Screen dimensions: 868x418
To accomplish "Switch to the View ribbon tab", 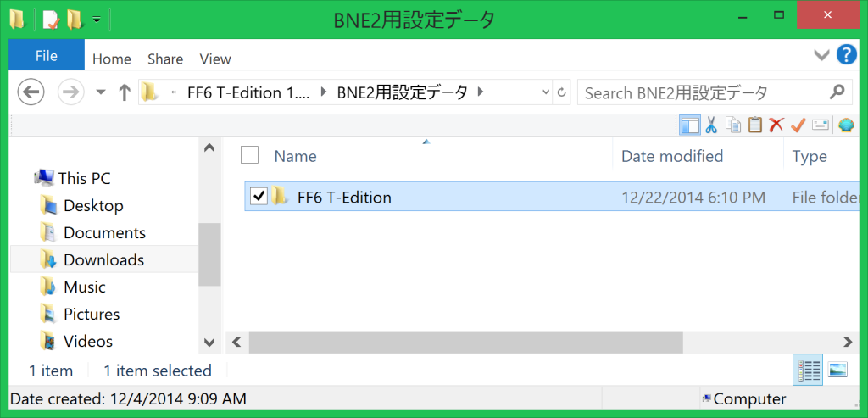I will tap(215, 59).
